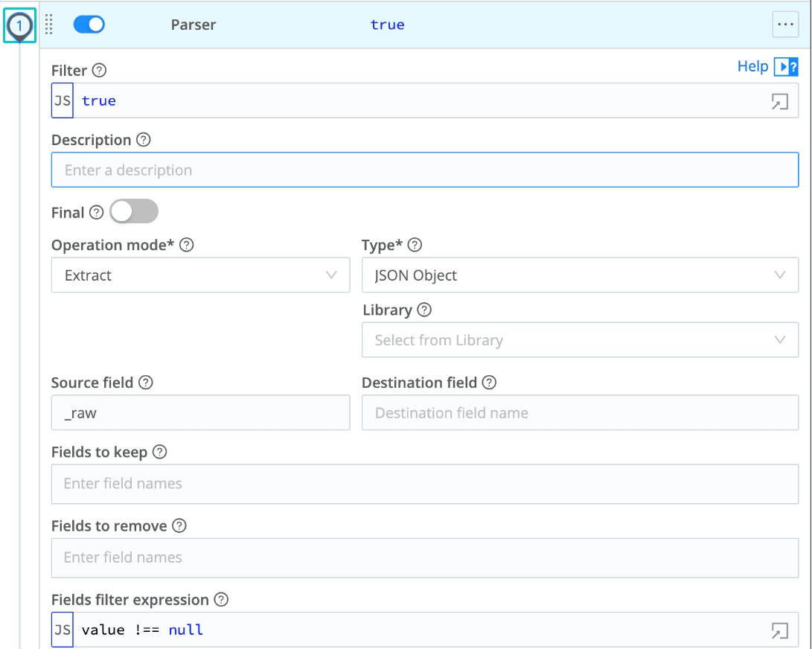Click the Fields to remove input box
Image resolution: width=812 pixels, height=649 pixels.
(424, 557)
